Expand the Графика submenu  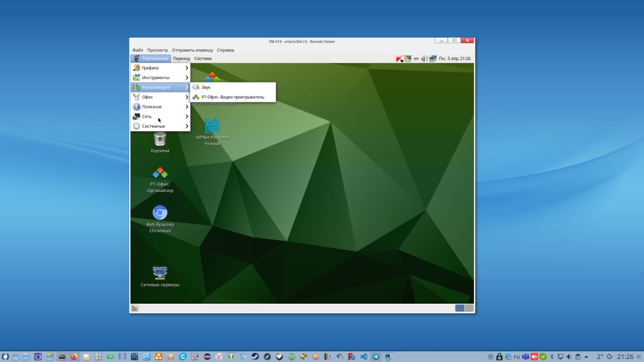(x=160, y=68)
